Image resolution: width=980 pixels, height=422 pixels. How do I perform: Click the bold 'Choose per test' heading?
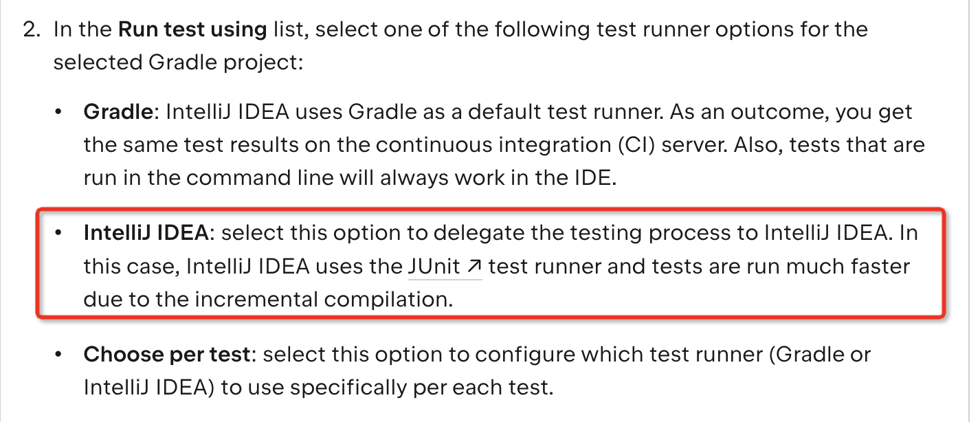click(x=166, y=355)
